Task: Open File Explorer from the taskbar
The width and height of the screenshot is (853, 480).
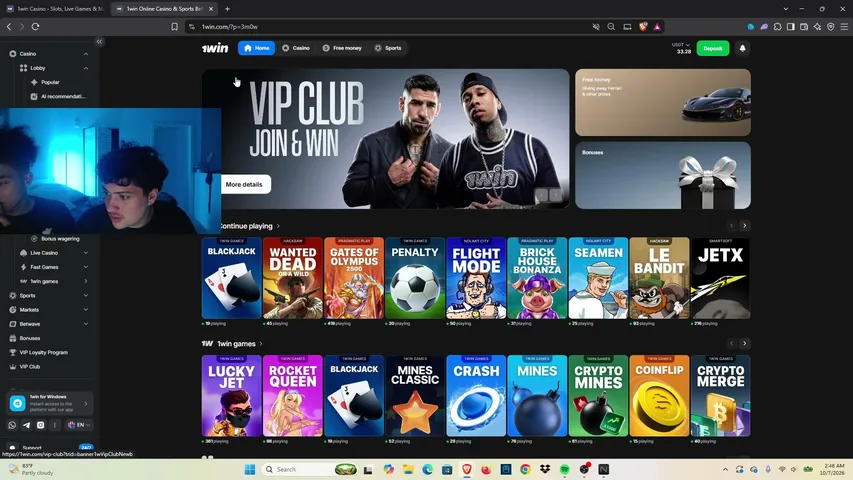Action: tap(408, 469)
